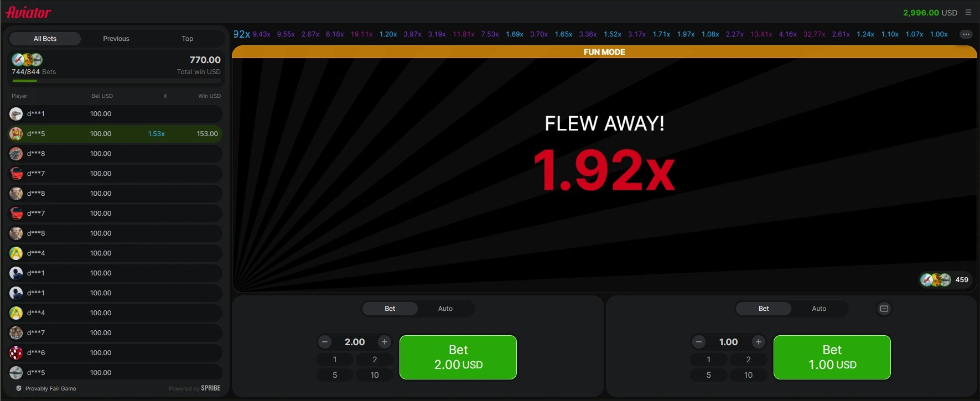Click the 32.77x round history multiplier

click(x=814, y=34)
